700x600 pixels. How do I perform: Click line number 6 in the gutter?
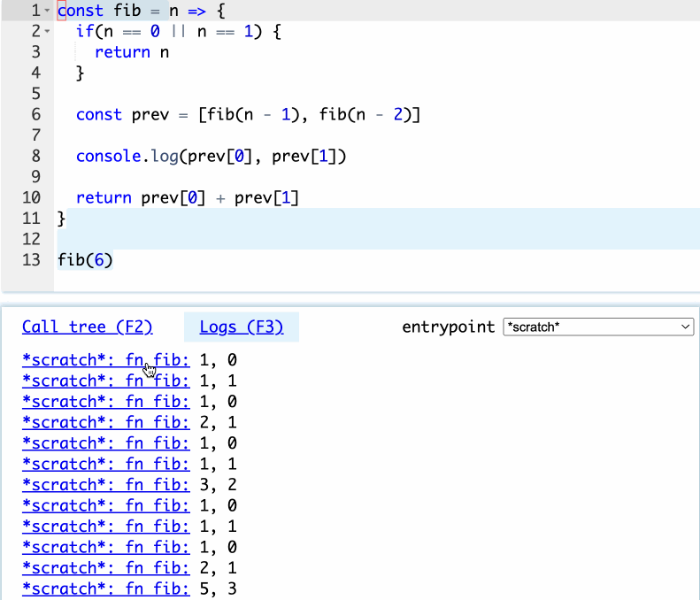[x=35, y=115]
